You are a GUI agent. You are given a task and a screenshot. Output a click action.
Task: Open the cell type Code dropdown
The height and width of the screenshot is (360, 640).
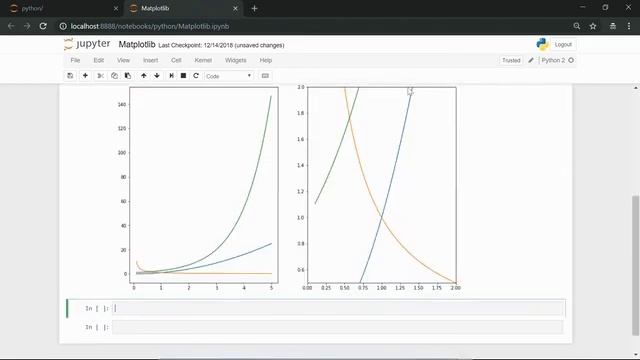(x=228, y=76)
